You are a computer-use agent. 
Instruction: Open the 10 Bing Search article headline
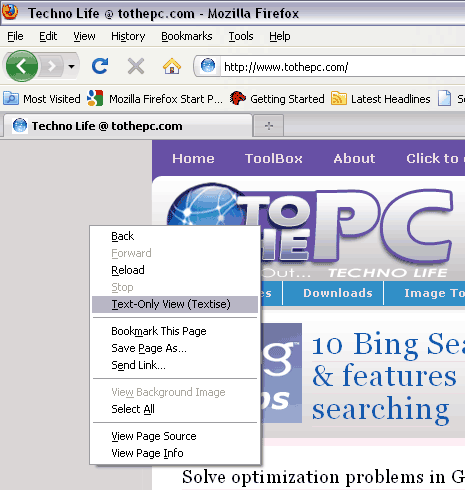[x=388, y=377]
